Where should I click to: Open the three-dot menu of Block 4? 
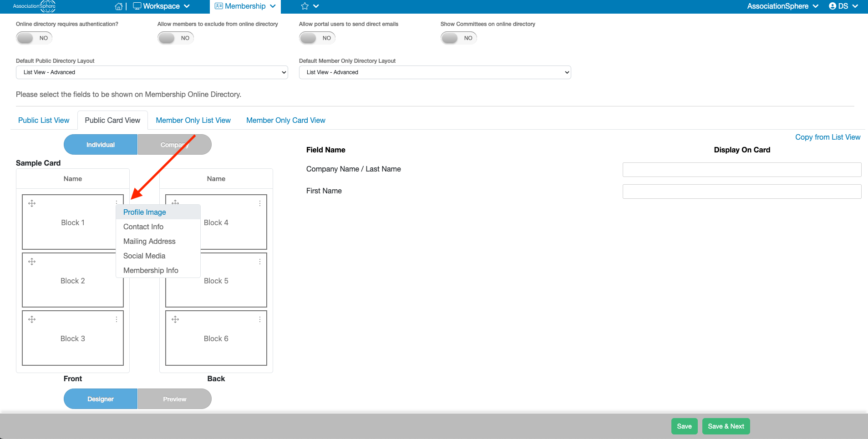(x=260, y=203)
